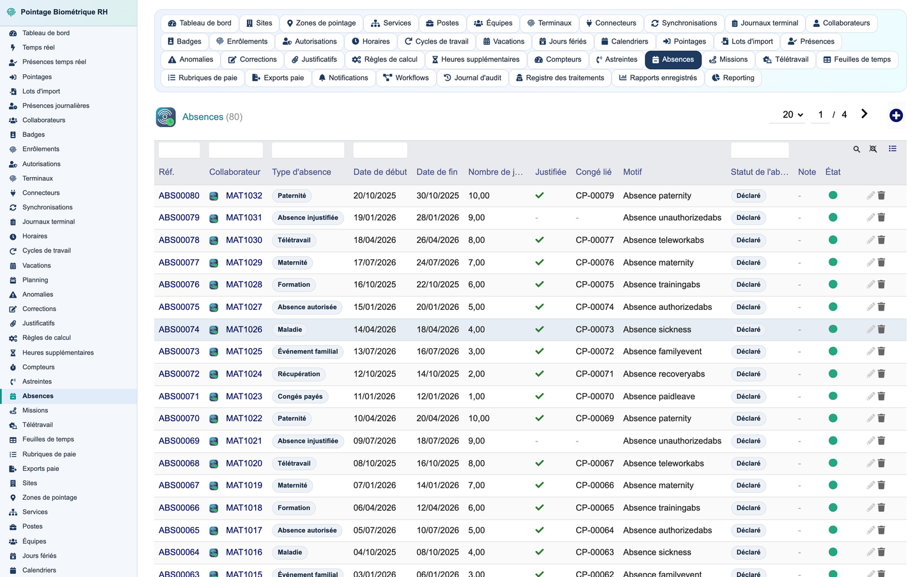Open absence reference ABS00080 link
The width and height of the screenshot is (924, 577).
179,196
